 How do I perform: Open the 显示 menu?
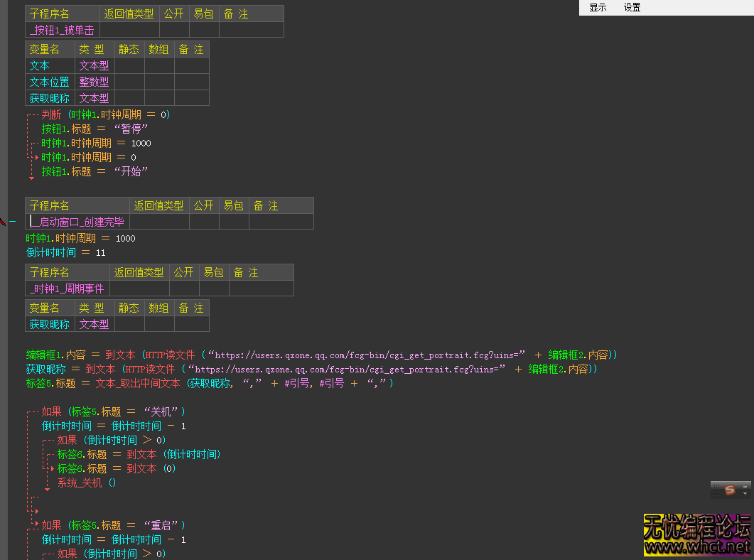pyautogui.click(x=598, y=8)
